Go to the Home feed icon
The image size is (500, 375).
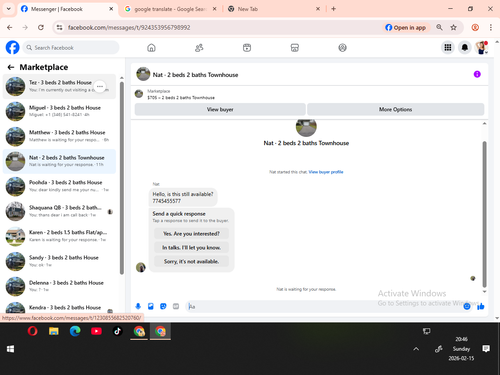click(x=151, y=48)
